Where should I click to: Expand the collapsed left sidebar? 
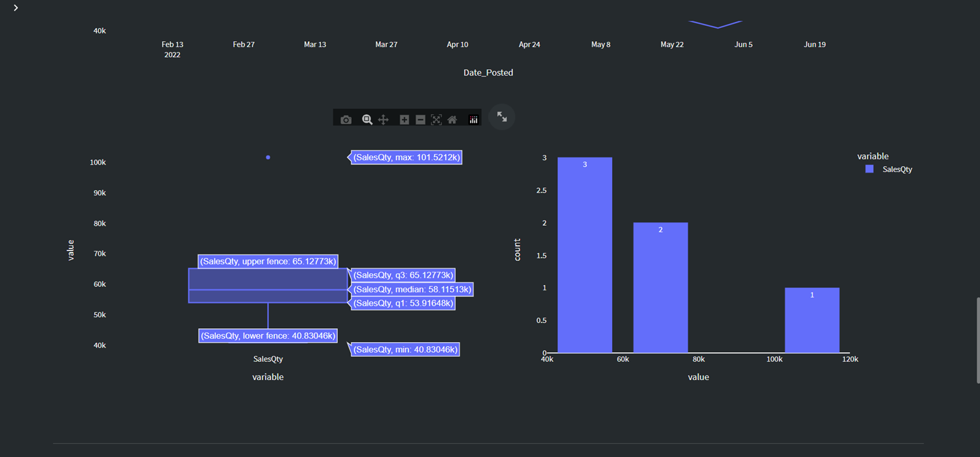15,8
